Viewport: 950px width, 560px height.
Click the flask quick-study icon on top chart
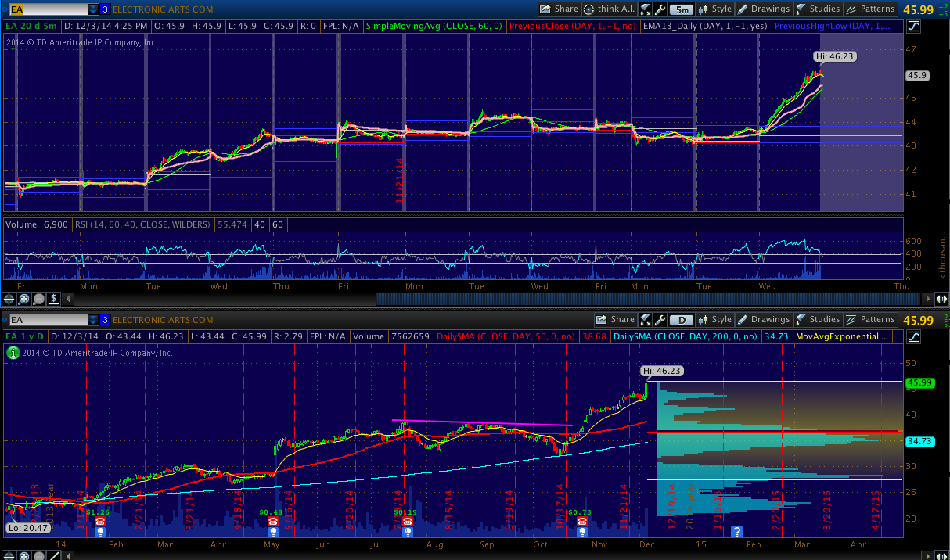[646, 9]
